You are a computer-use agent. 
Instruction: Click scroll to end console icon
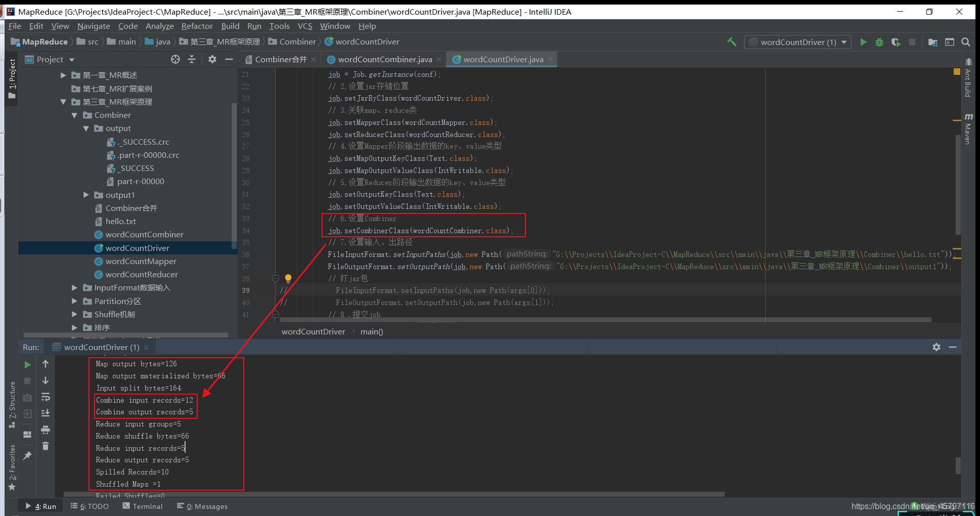[46, 413]
